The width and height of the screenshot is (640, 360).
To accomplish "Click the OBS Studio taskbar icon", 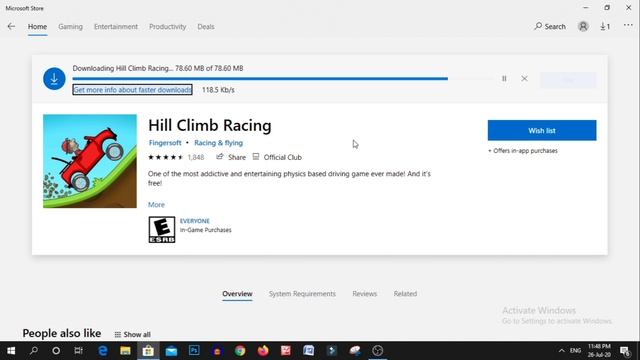I will tap(378, 351).
